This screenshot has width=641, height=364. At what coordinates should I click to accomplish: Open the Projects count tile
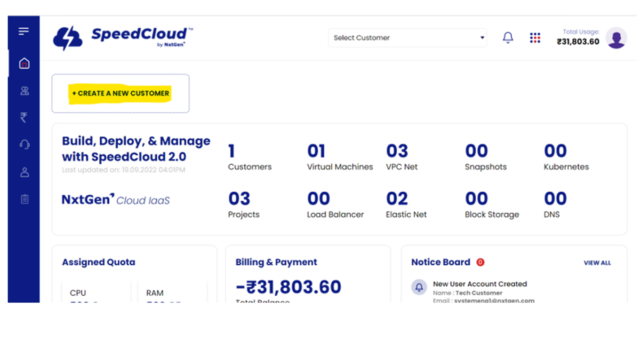coord(243,205)
